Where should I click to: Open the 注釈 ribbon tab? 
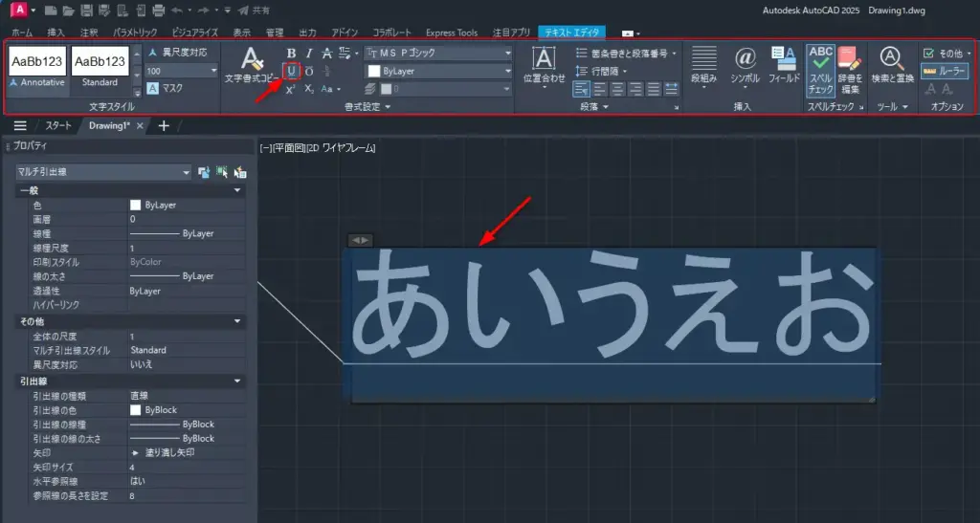[x=89, y=33]
